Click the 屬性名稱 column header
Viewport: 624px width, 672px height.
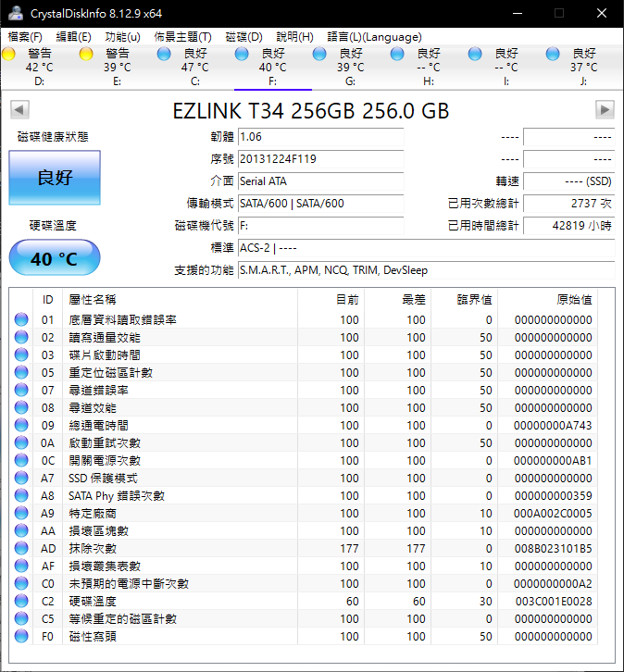(x=180, y=300)
